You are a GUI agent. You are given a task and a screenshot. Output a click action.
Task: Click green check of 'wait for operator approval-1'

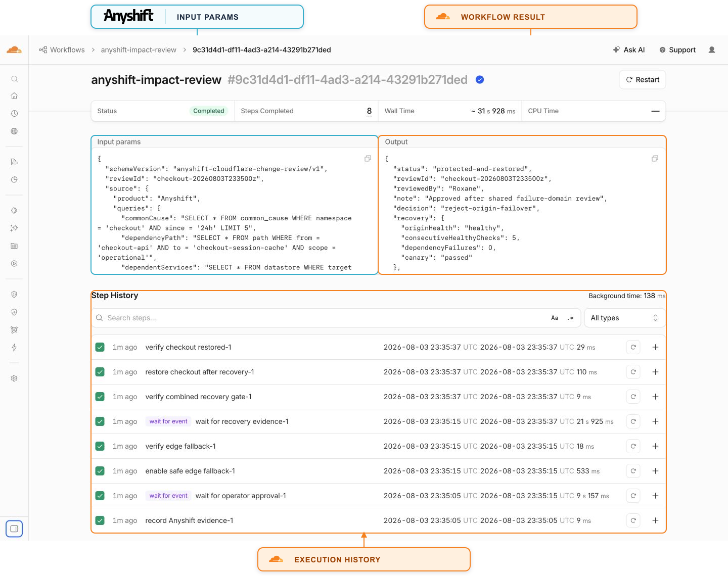click(x=100, y=496)
